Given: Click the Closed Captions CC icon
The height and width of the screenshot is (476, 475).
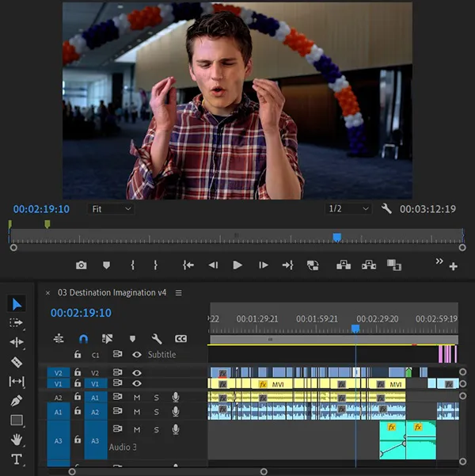Looking at the screenshot, I should click(x=180, y=338).
